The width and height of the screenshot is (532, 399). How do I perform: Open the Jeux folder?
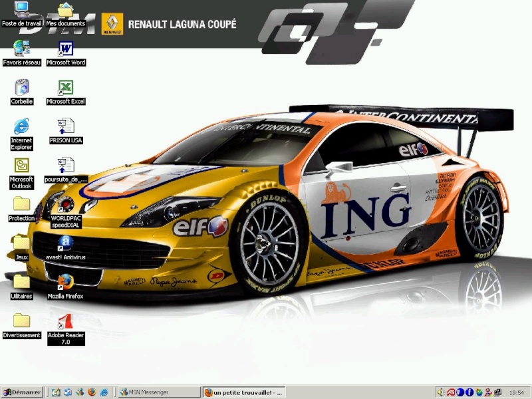pos(22,248)
